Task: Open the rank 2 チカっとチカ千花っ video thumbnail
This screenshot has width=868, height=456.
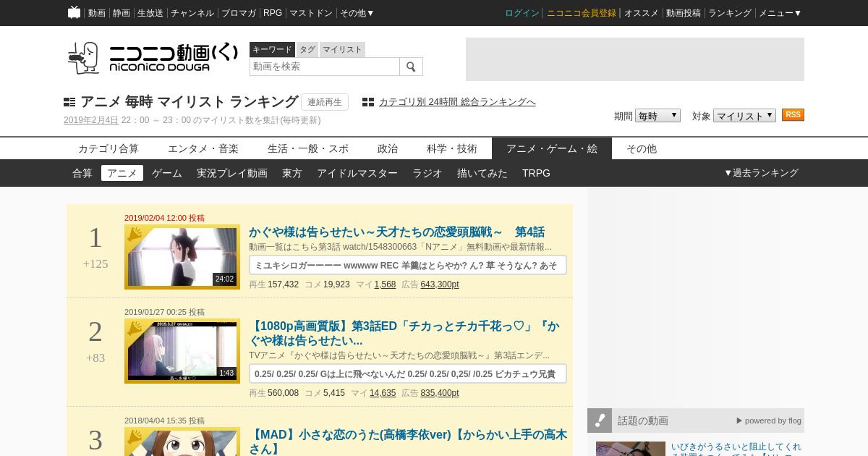Action: [182, 351]
